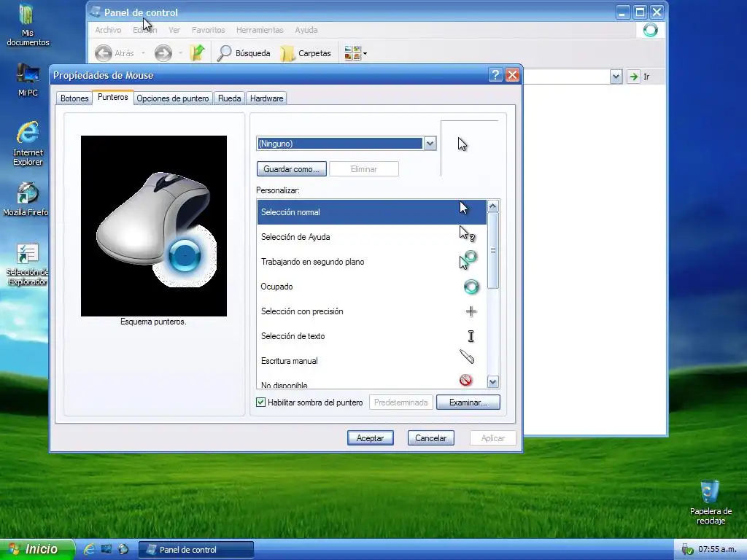Screen dimensions: 747x560
Task: Launch Internet Explorer from desktop
Action: pos(28,143)
